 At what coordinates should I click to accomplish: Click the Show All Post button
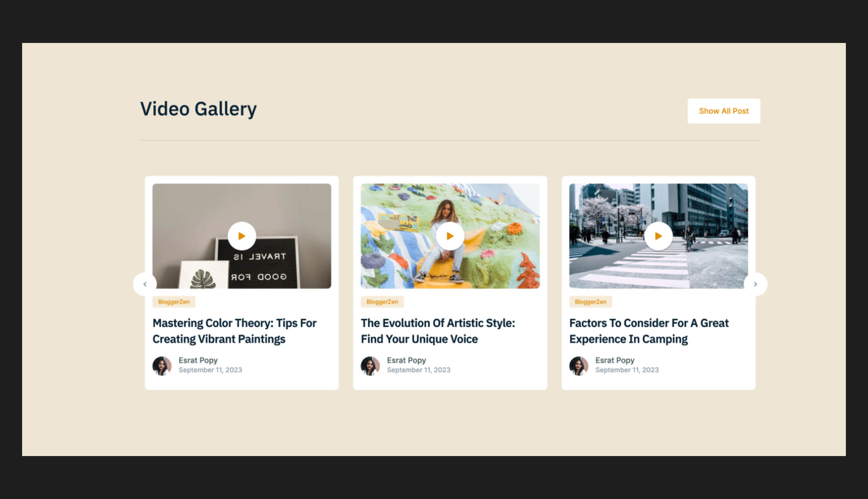point(723,111)
